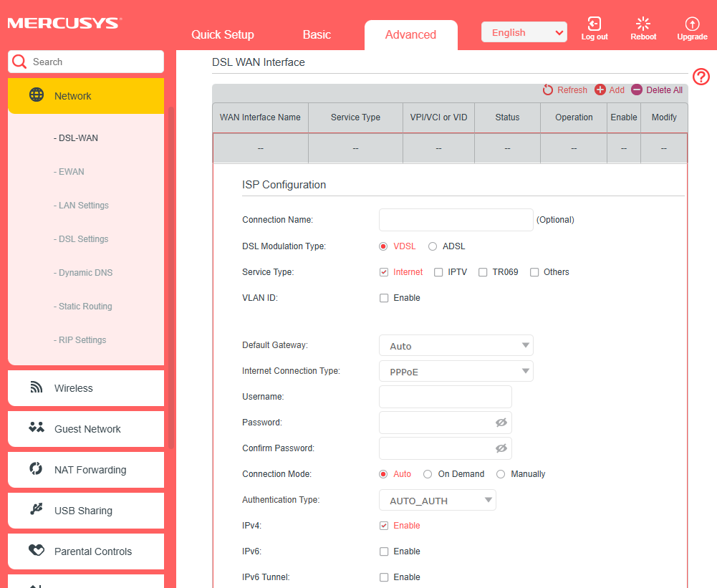This screenshot has width=717, height=588.
Task: Open help with the question mark icon
Action: [x=701, y=77]
